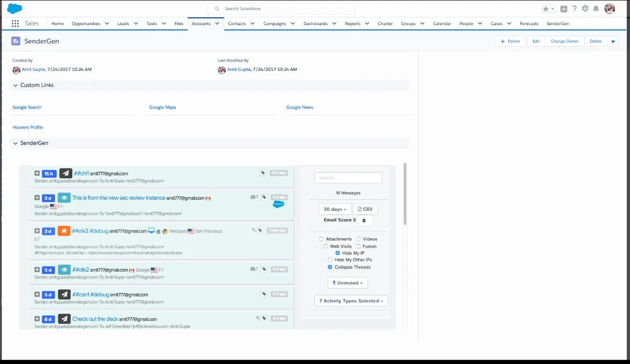Screen dimensions: 630x364
Task: Click the orange home icon for ##elk2 #debug
Action: [x=64, y=231]
